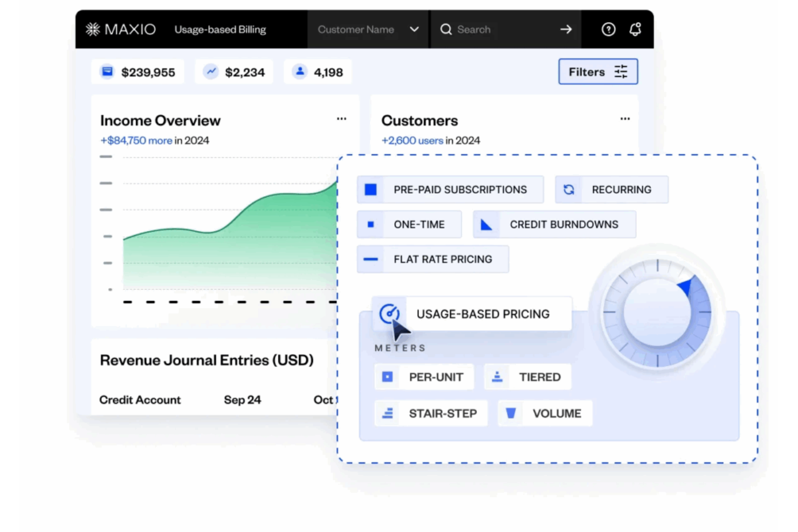The height and width of the screenshot is (532, 798).
Task: Click the usage meter gauge icon
Action: coord(390,313)
